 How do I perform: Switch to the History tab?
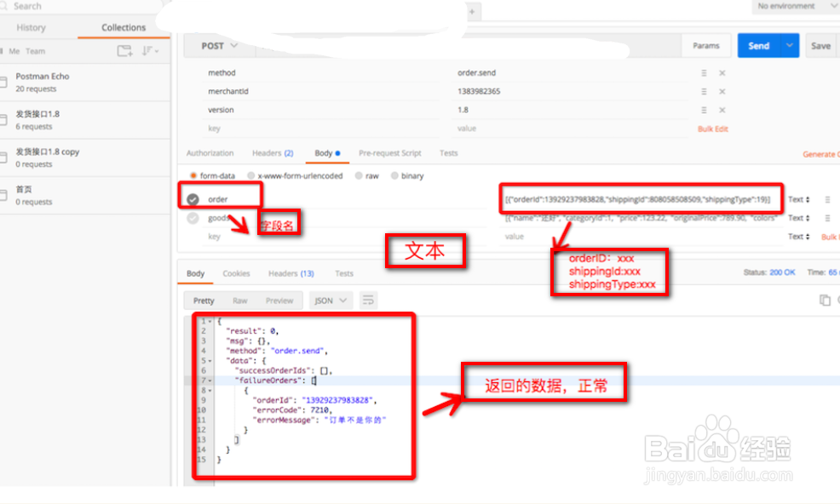click(31, 27)
